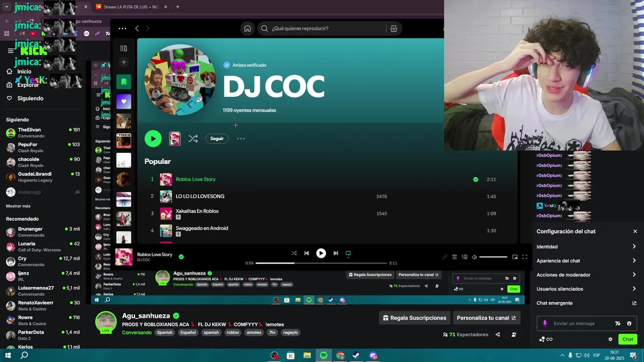Click share icon next to 71 Espectadores
This screenshot has width=644, height=362.
pyautogui.click(x=498, y=335)
